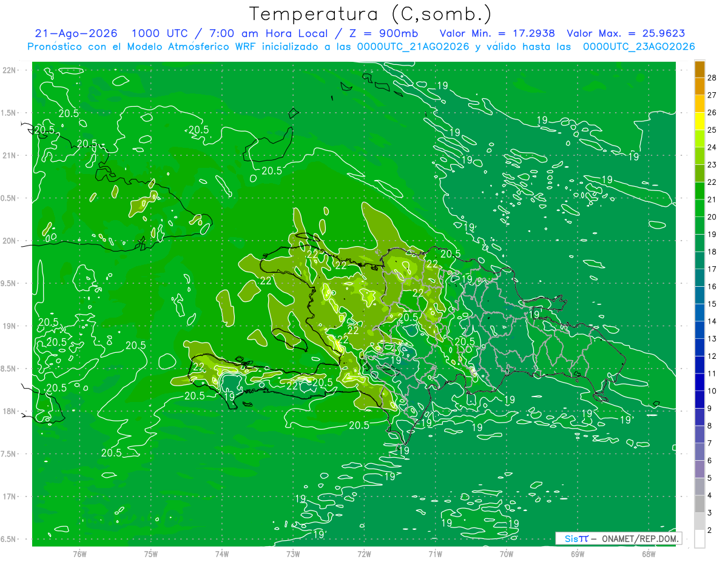Click the "68W" longitude axis label
Screen dimensions: 728x562
[x=649, y=554]
